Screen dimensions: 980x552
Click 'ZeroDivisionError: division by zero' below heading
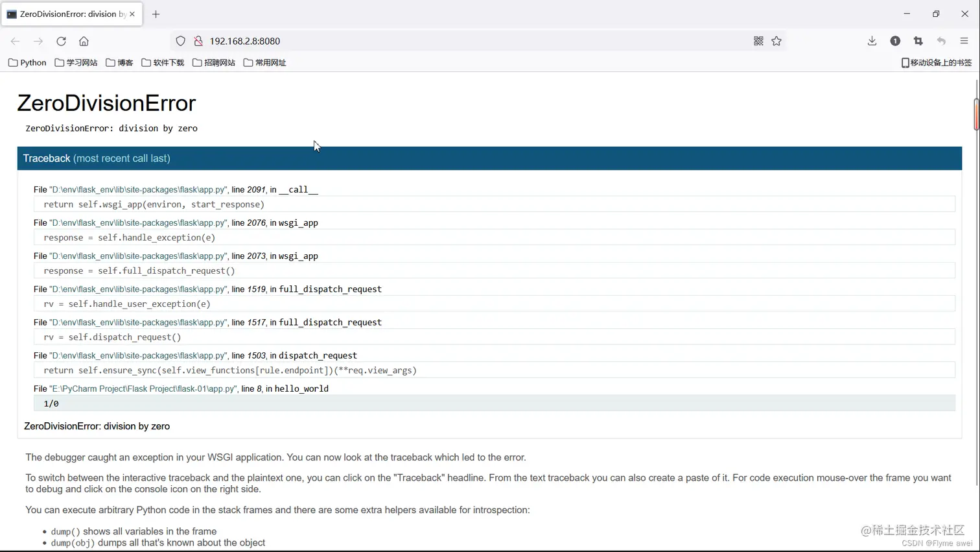tap(111, 128)
